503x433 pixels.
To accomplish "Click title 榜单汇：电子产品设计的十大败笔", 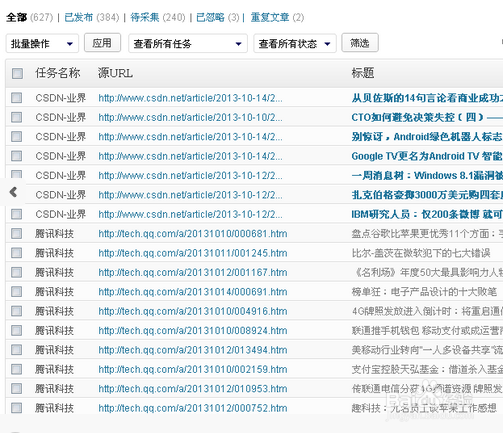I will pos(424,292).
